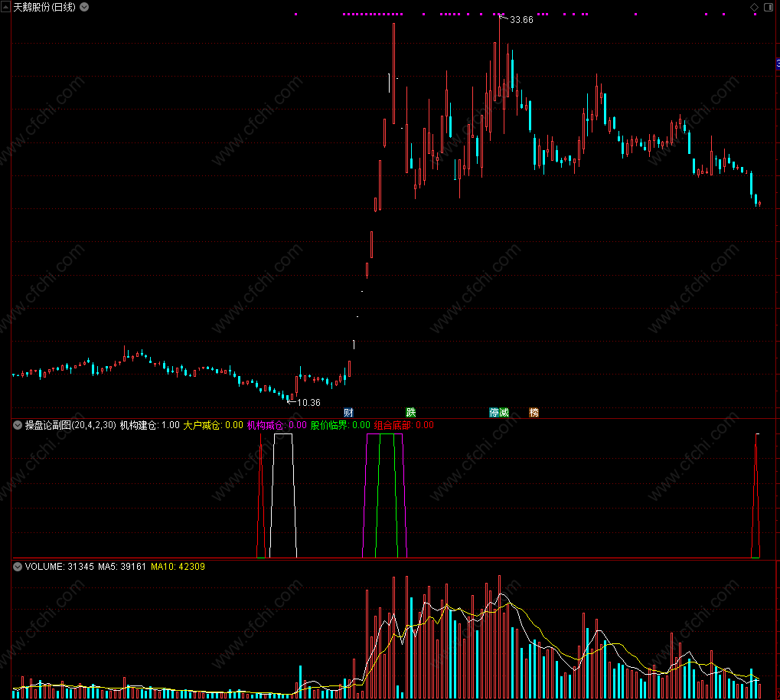The height and width of the screenshot is (700, 780).
Task: Click the 操盘论副图(20,4,2,30) indicator name
Action: tap(70, 425)
